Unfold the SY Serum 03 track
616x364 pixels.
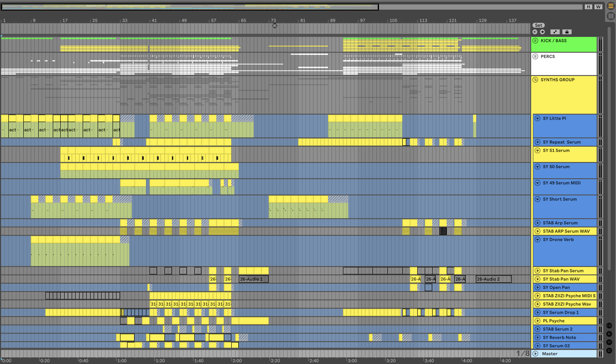pyautogui.click(x=538, y=346)
